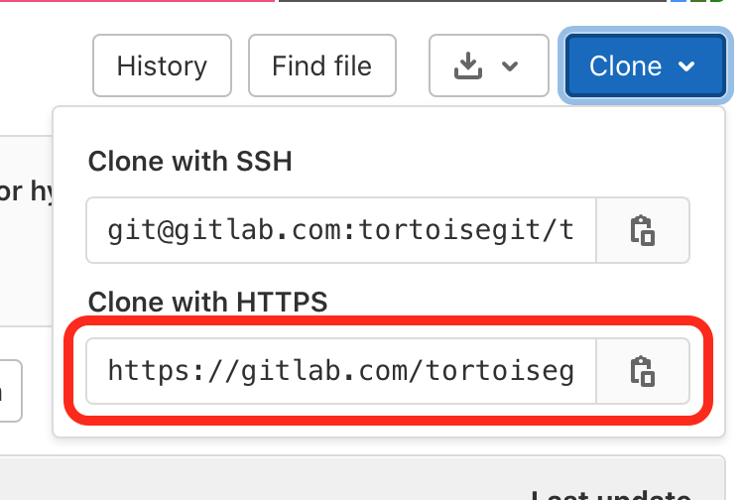Select the https://gitlab.com HTTPS URL field
The width and height of the screenshot is (744, 500).
[341, 371]
